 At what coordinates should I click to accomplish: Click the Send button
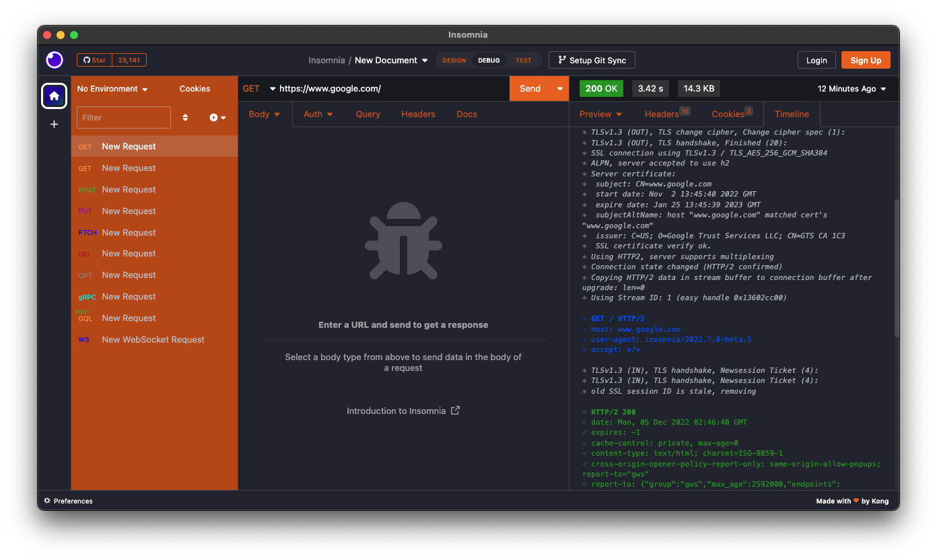click(x=531, y=88)
